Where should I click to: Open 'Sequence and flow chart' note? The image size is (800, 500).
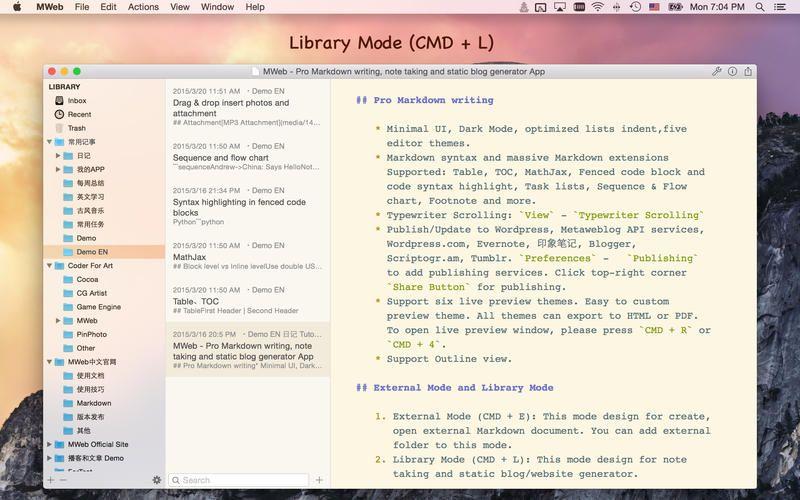[248, 157]
